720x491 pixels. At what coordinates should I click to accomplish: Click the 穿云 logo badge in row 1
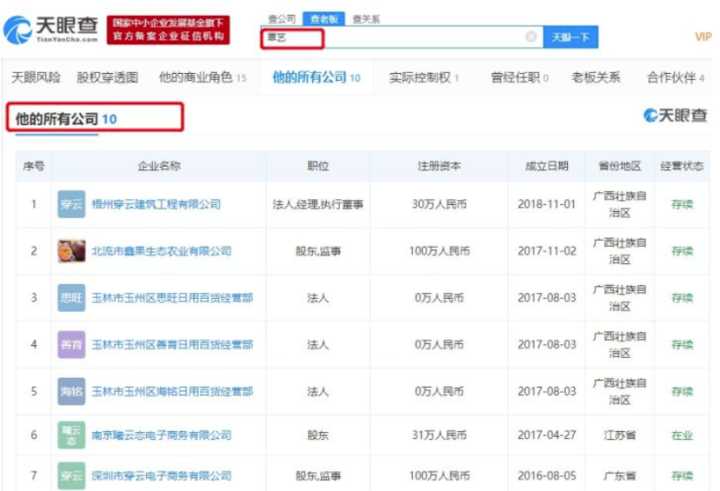(x=71, y=204)
